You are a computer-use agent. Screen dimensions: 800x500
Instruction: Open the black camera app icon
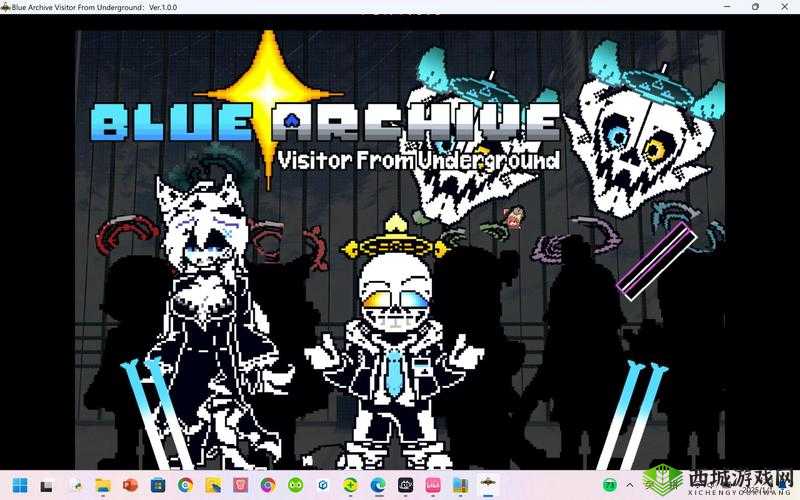click(x=406, y=485)
